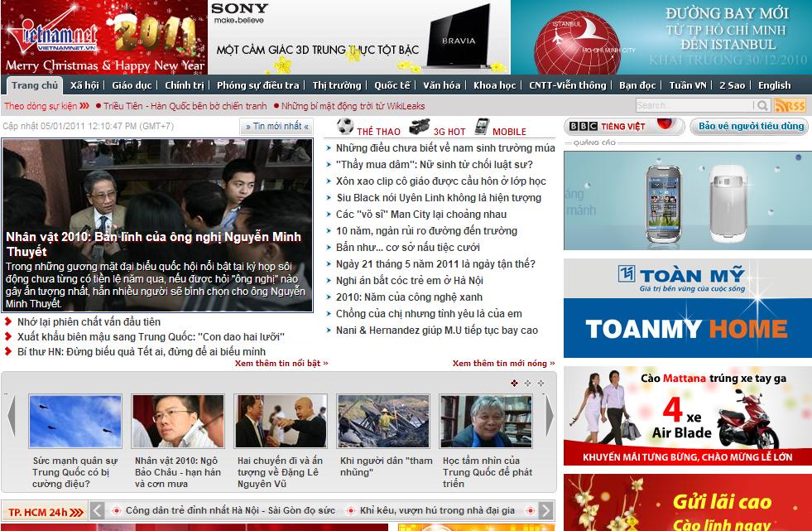Open the orange RSS feed icon

click(790, 105)
